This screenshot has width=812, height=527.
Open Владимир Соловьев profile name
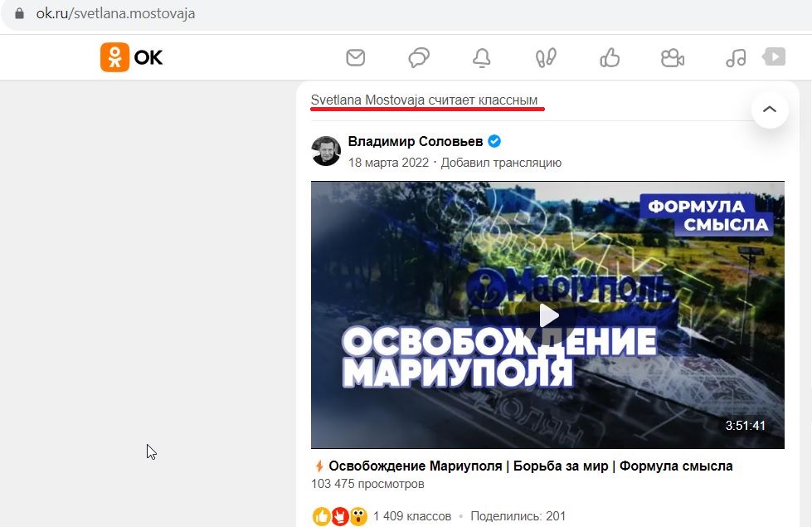tap(416, 141)
